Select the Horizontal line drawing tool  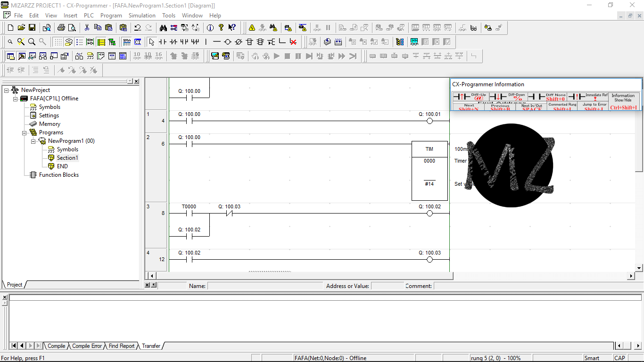pyautogui.click(x=217, y=42)
